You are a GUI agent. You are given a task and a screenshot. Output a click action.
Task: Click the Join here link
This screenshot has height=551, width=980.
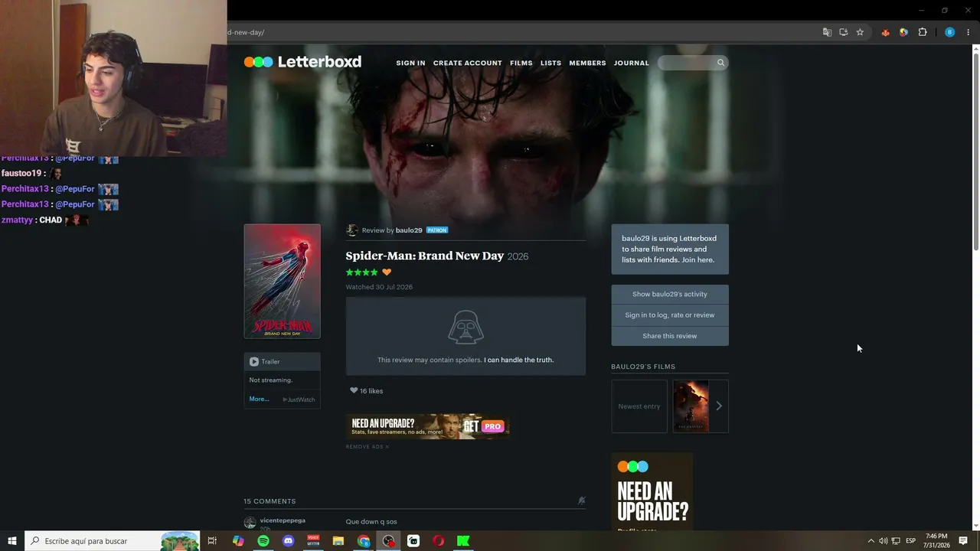pos(698,260)
